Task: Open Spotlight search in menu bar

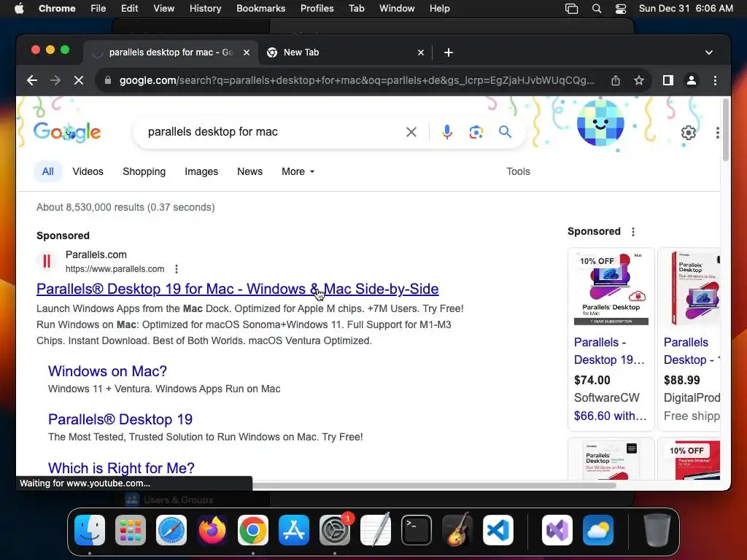Action: click(x=597, y=9)
